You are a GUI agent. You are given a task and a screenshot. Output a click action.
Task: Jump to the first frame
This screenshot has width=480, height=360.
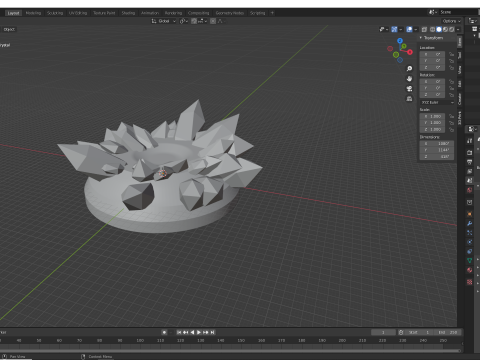[x=179, y=332]
